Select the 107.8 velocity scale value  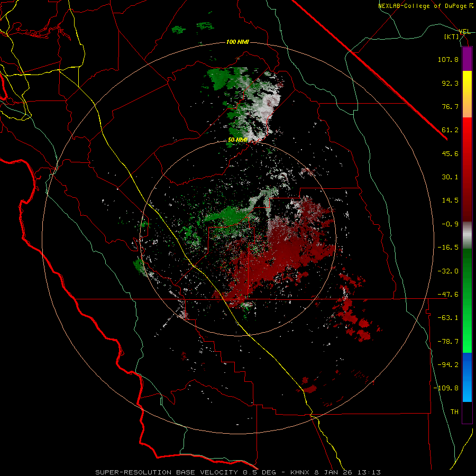[448, 59]
